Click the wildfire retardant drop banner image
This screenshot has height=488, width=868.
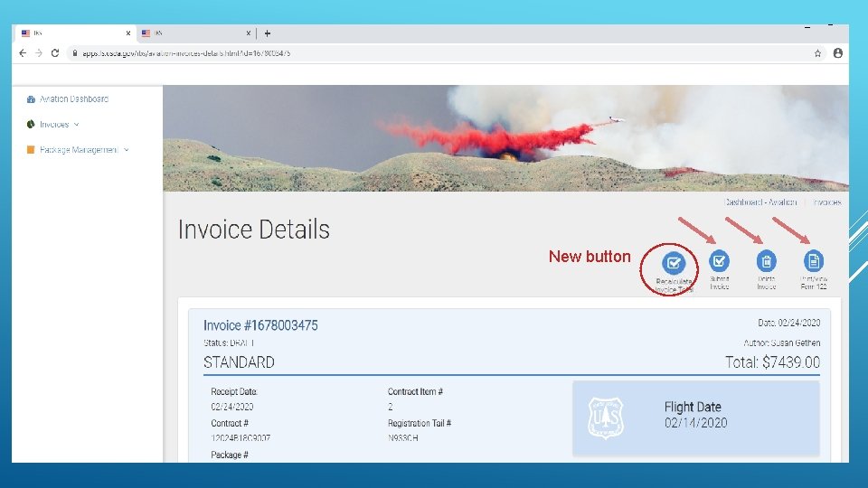pos(505,138)
